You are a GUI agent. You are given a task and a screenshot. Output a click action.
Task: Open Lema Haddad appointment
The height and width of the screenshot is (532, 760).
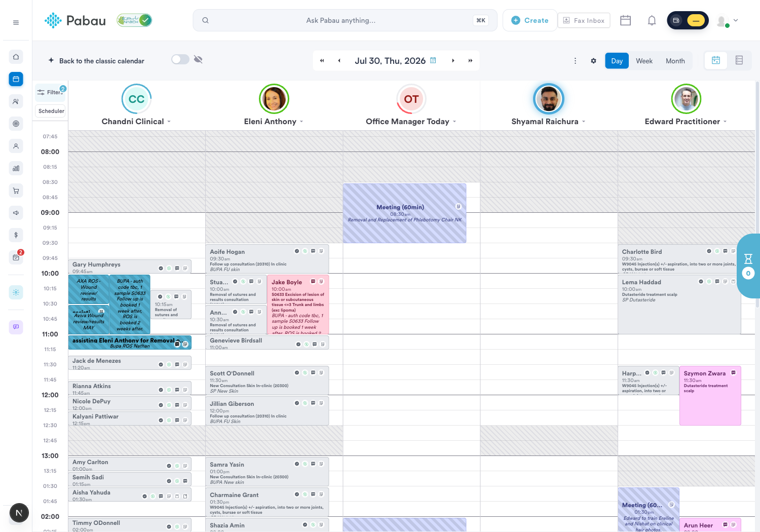point(679,304)
